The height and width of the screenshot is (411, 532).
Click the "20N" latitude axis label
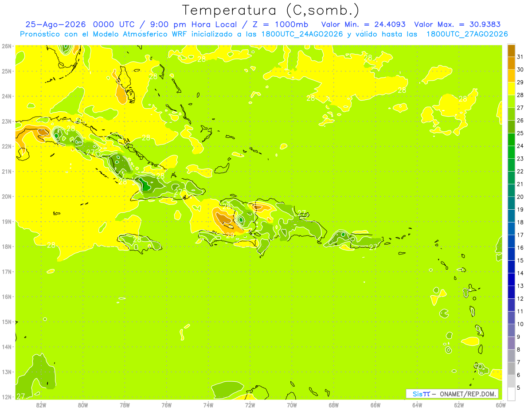tap(6, 196)
